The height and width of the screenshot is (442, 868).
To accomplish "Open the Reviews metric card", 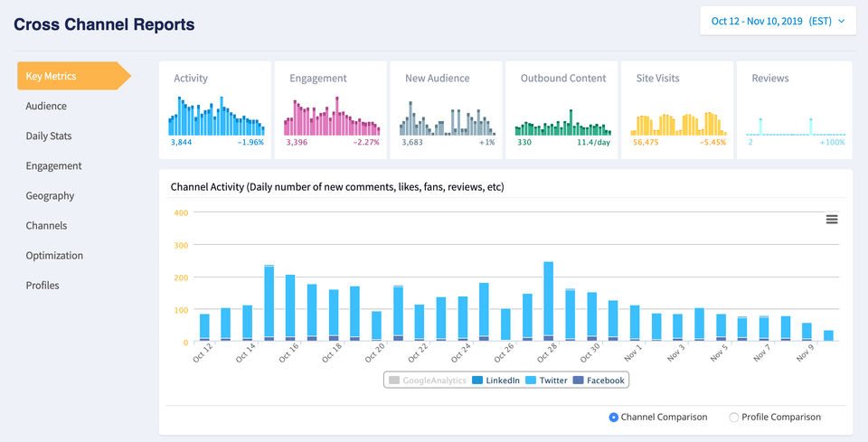I will pos(795,110).
